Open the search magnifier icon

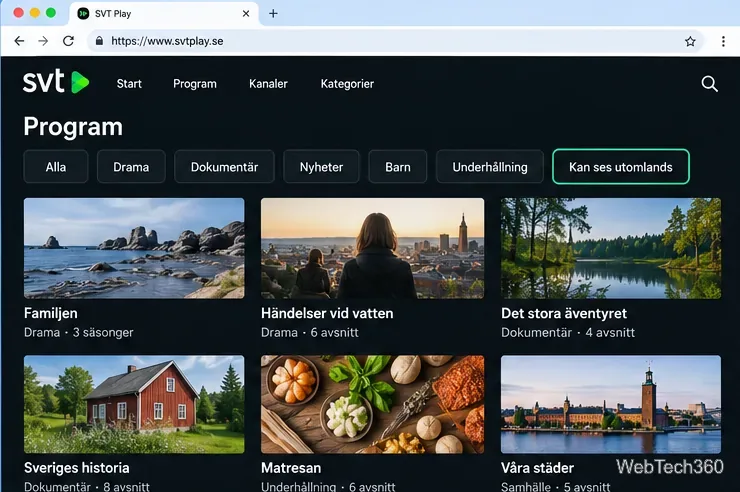click(x=709, y=83)
